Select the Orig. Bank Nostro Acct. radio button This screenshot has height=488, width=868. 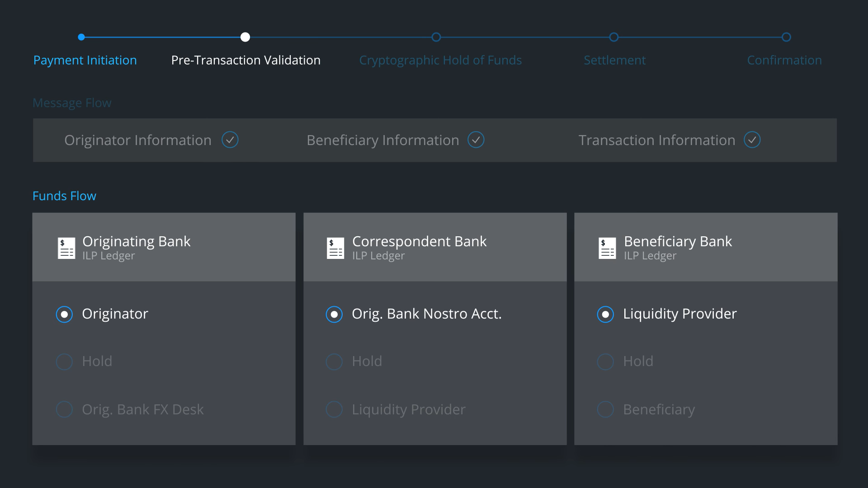[x=334, y=314]
